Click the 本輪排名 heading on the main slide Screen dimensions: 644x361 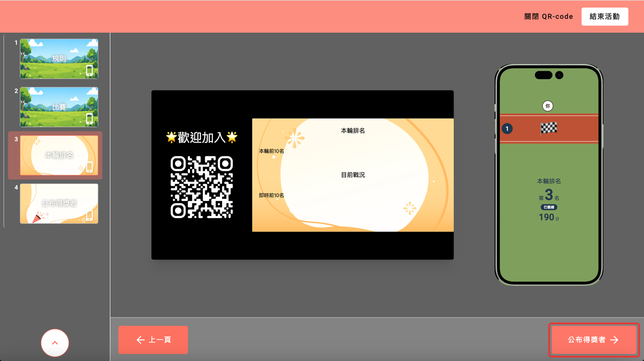tap(353, 131)
